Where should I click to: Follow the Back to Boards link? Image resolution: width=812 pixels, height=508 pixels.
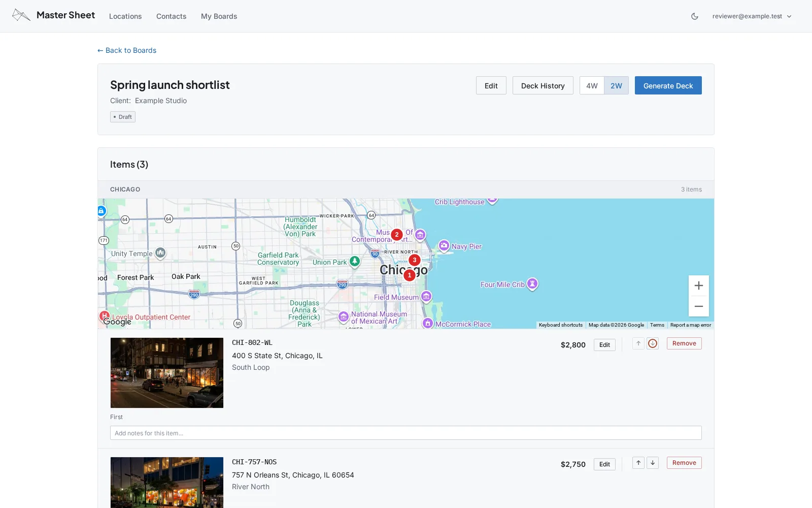127,50
